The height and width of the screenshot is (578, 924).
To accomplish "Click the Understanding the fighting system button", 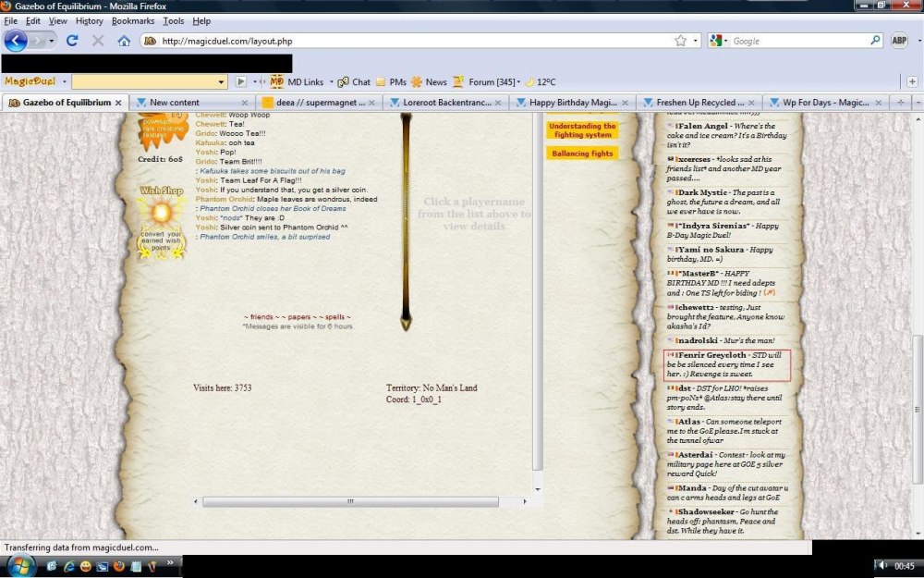I will point(582,130).
